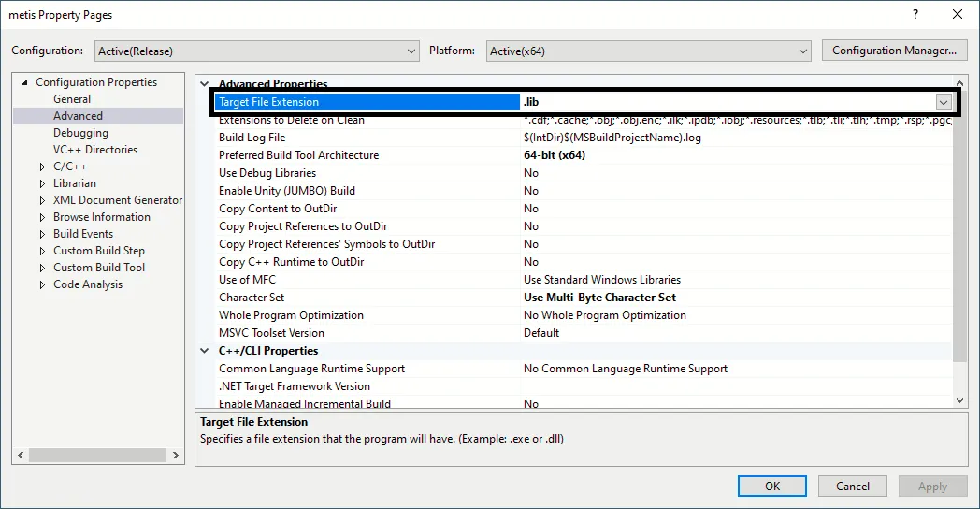Click the tree panel horizontal scrollbar thumb
980x509 pixels.
[x=97, y=456]
